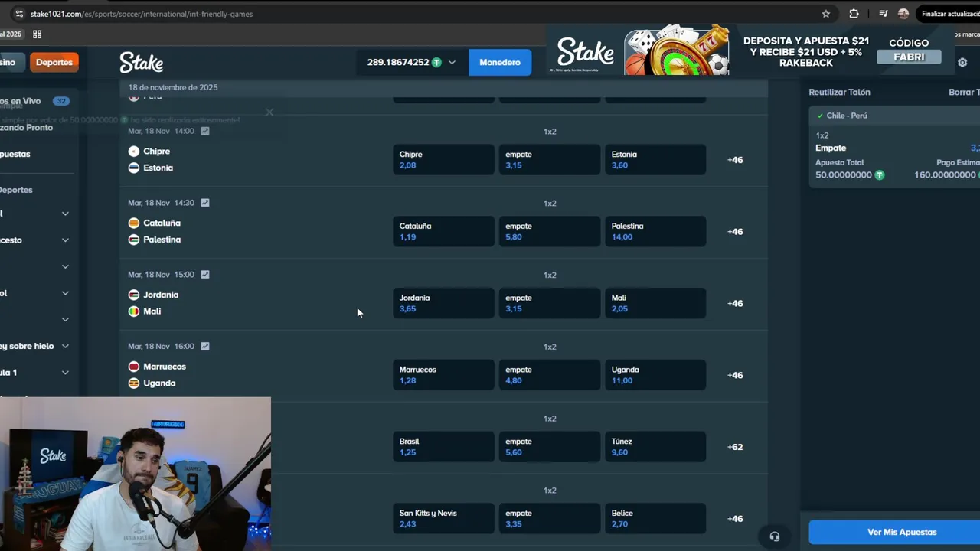Bet on empate 3,15 in Chipre match

(x=549, y=160)
